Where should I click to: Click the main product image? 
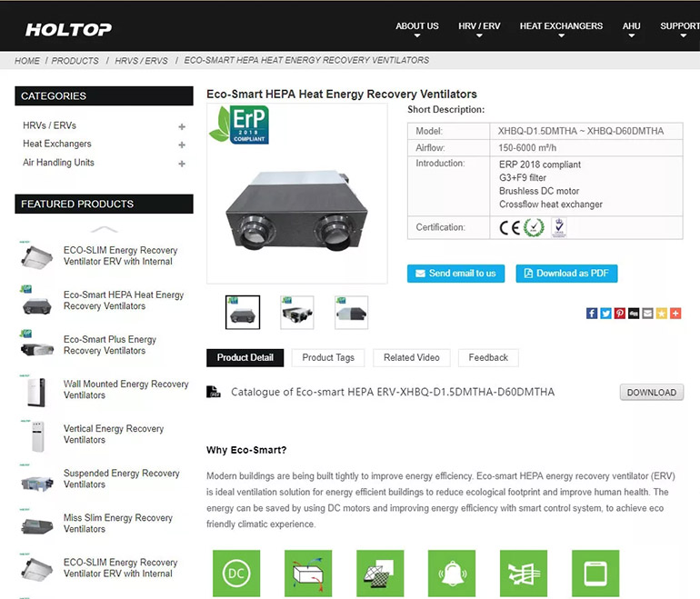(x=297, y=194)
